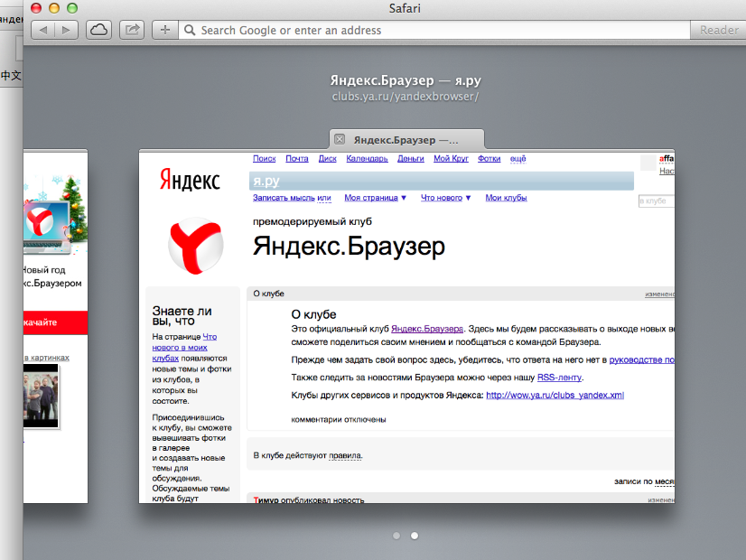Select the second page indicator dot

(x=415, y=536)
